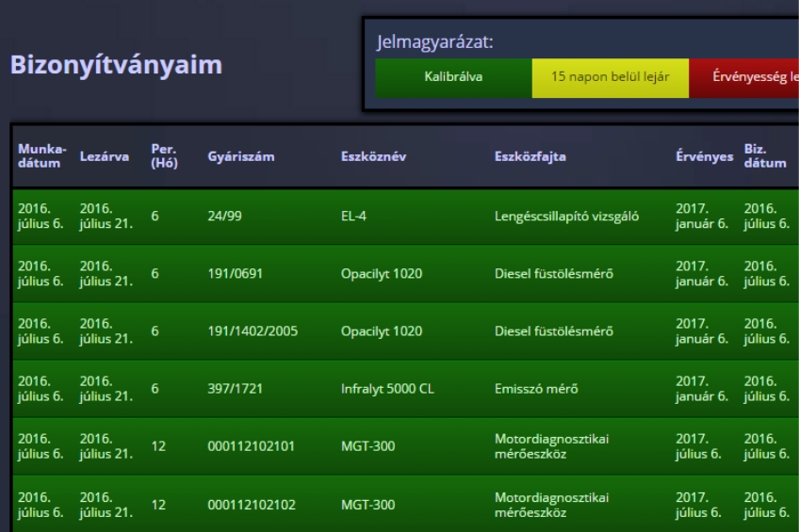This screenshot has height=532, width=799.
Task: Select MGT-300 in row 000112102101
Action: pyautogui.click(x=367, y=446)
